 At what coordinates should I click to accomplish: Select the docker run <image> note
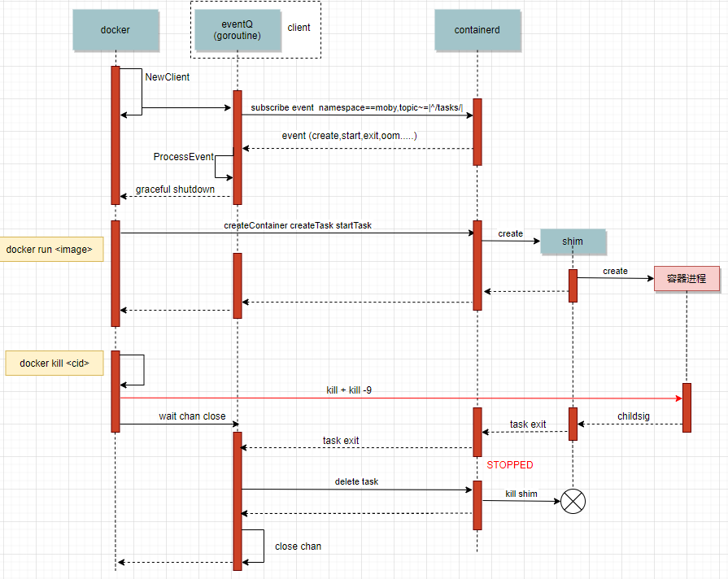(x=51, y=249)
